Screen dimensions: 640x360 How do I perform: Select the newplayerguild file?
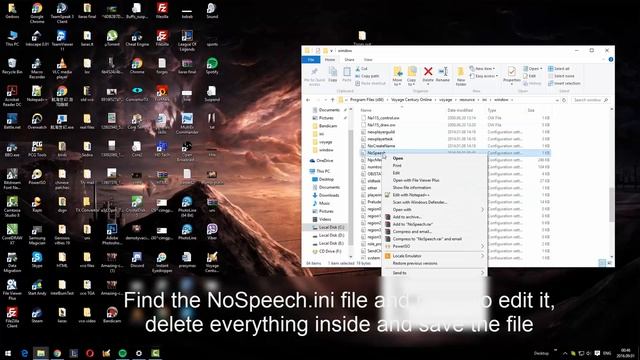coord(381,132)
